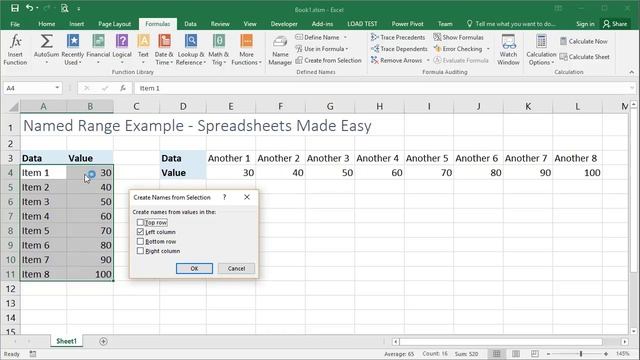
Task: Click Define Name button
Action: pyautogui.click(x=317, y=37)
